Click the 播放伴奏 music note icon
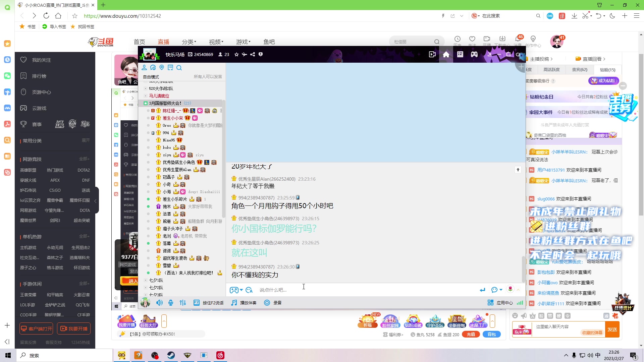644x362 pixels. pyautogui.click(x=234, y=302)
